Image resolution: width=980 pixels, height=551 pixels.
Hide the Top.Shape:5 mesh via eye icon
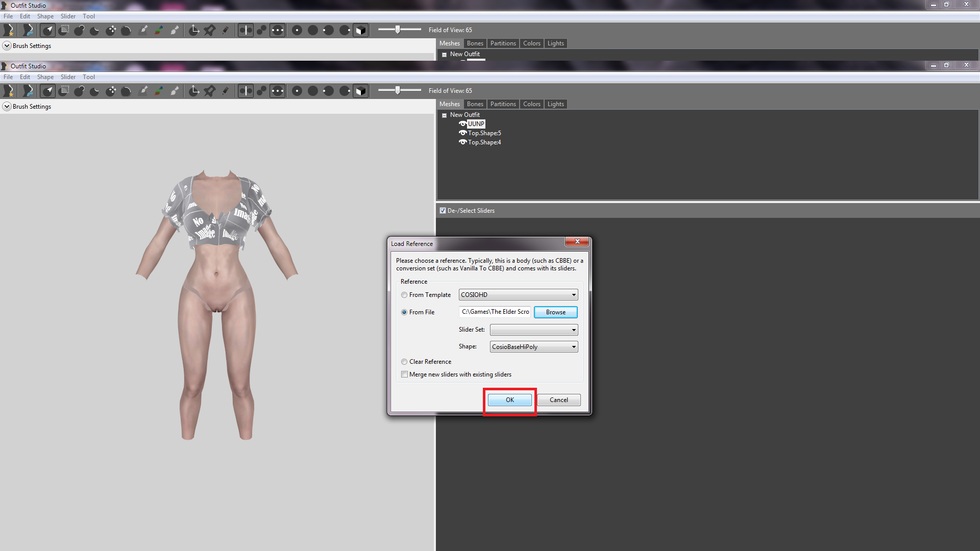(462, 133)
